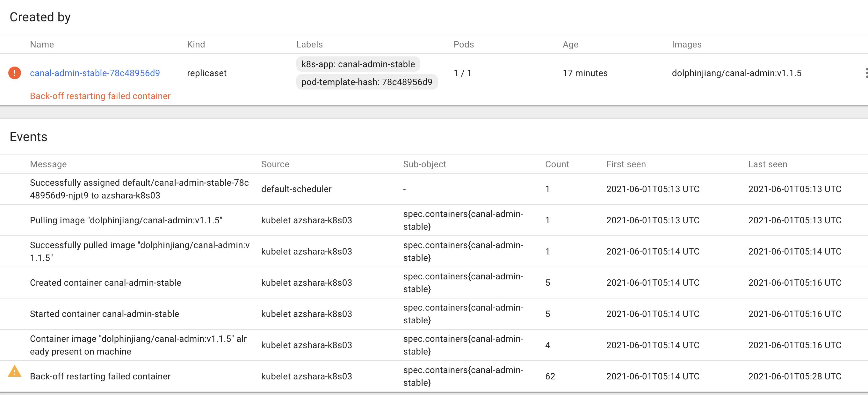Sort events by the Count column
The height and width of the screenshot is (395, 868).
coord(557,164)
